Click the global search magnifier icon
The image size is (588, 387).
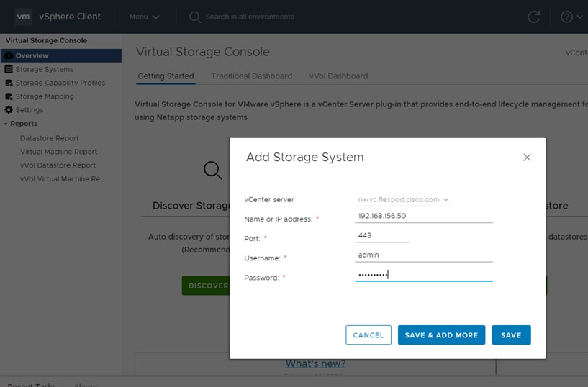pyautogui.click(x=194, y=17)
